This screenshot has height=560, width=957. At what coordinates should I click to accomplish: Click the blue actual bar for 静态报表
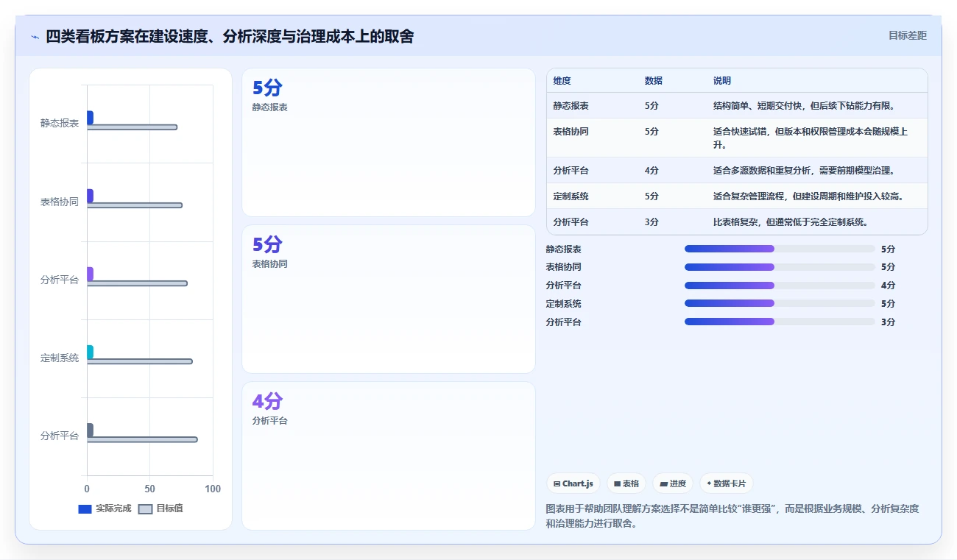coord(90,118)
